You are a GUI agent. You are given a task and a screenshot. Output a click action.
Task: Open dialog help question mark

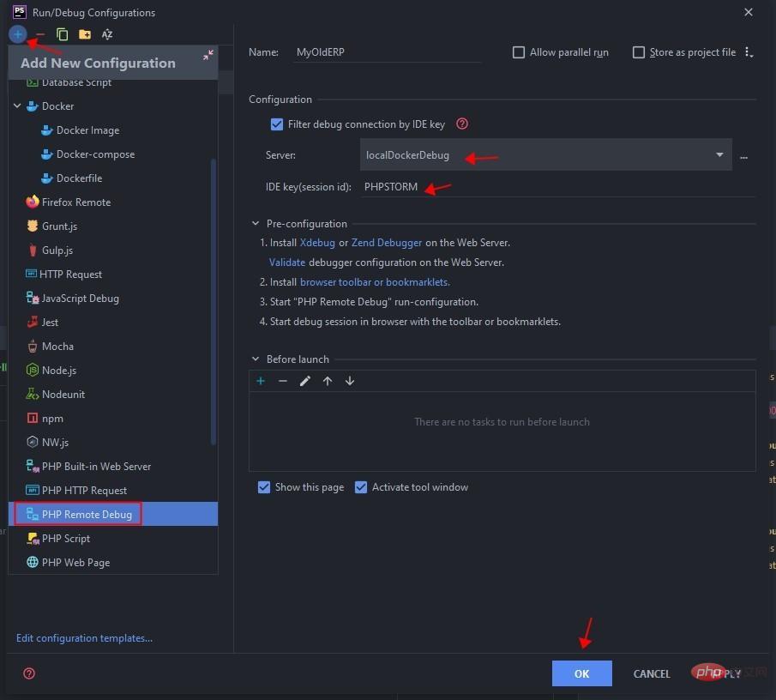click(29, 673)
